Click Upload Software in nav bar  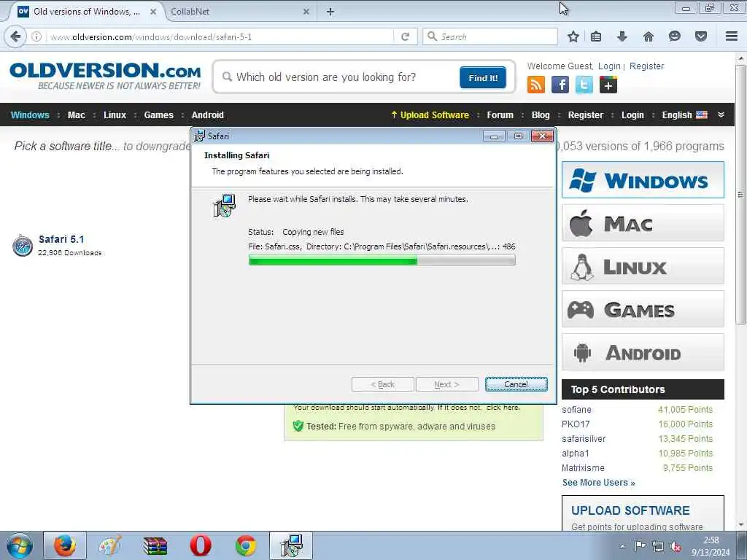tap(430, 114)
